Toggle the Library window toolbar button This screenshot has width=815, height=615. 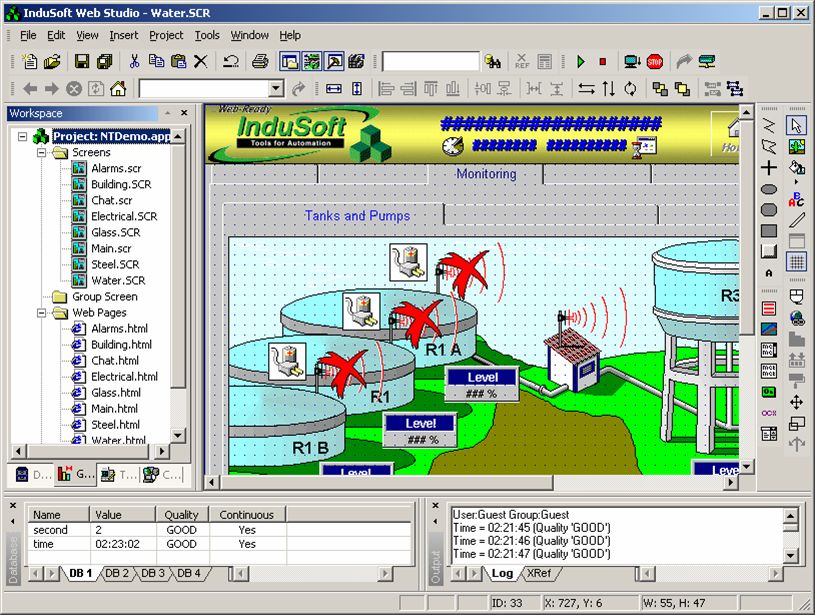click(x=356, y=61)
